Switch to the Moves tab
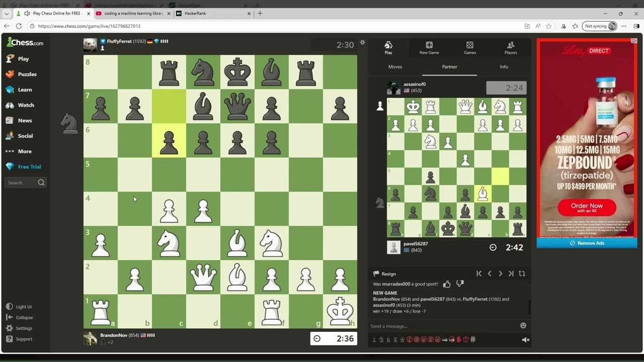This screenshot has width=644, height=362. point(395,66)
